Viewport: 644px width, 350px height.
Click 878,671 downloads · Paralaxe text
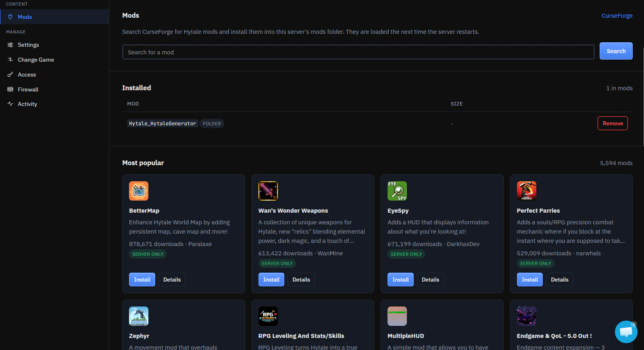pyautogui.click(x=170, y=244)
